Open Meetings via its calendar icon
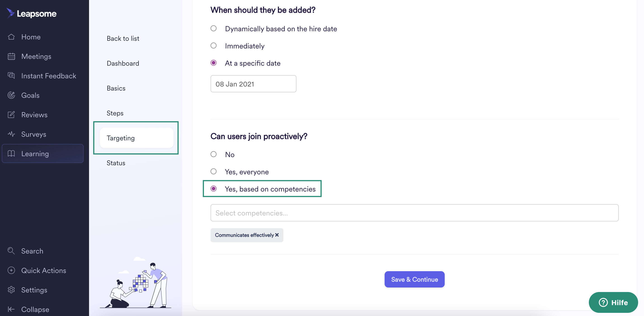 [x=11, y=56]
